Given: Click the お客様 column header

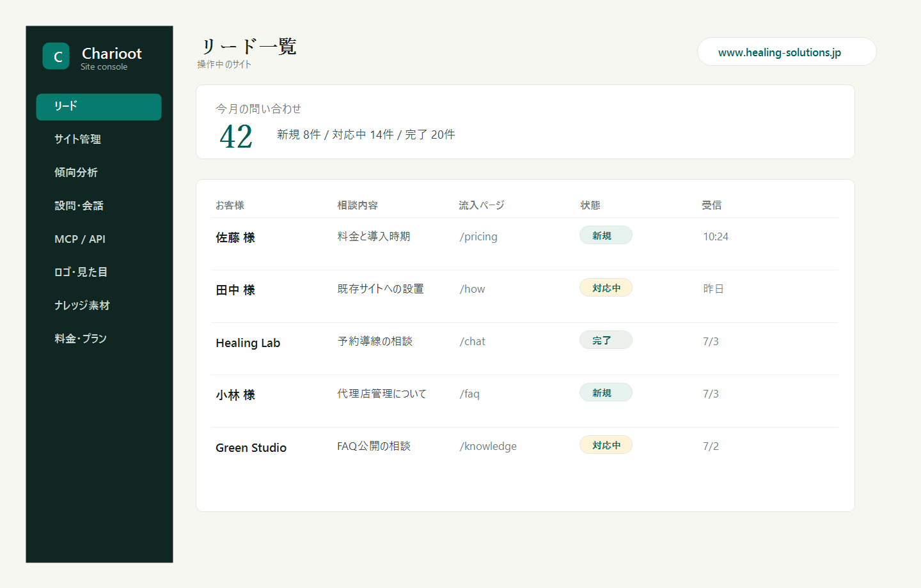Looking at the screenshot, I should (x=230, y=205).
